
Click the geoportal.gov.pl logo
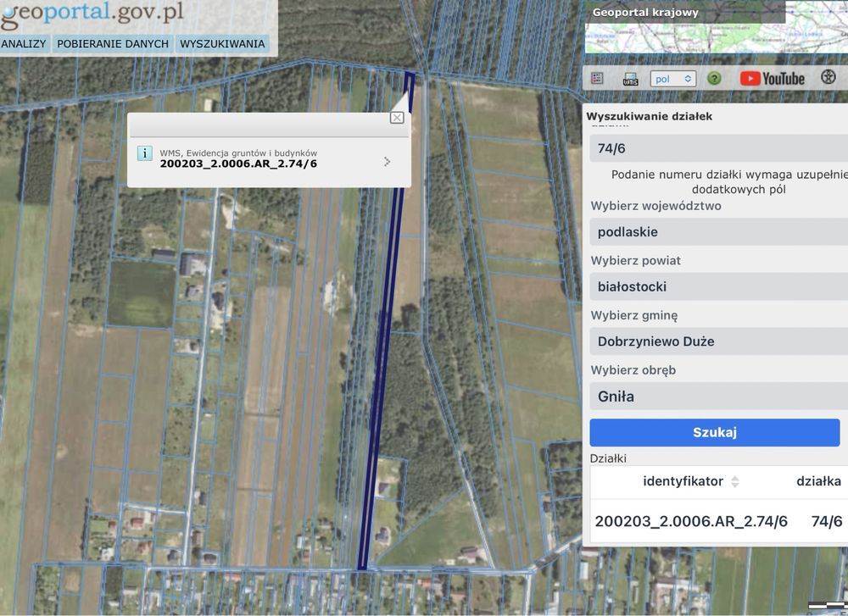tap(92, 14)
